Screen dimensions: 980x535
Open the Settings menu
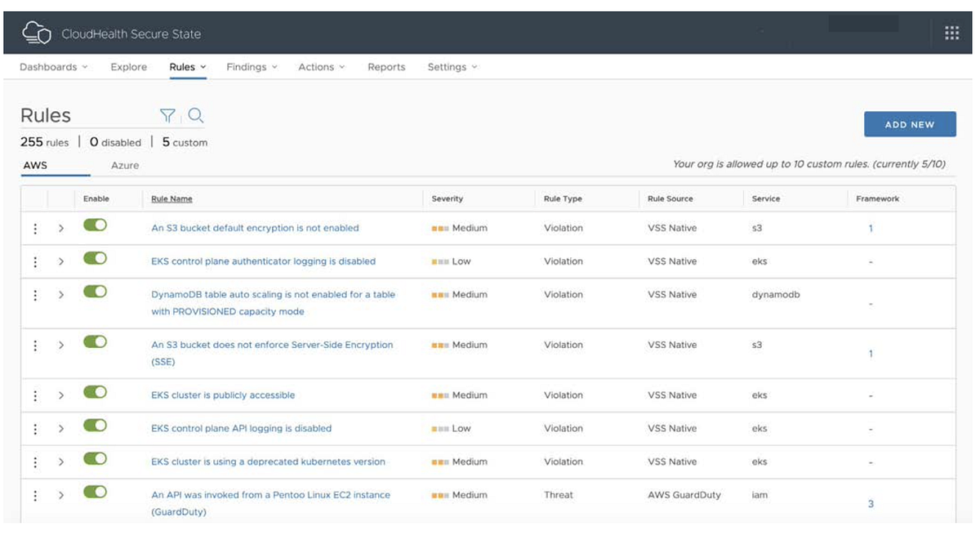(452, 67)
